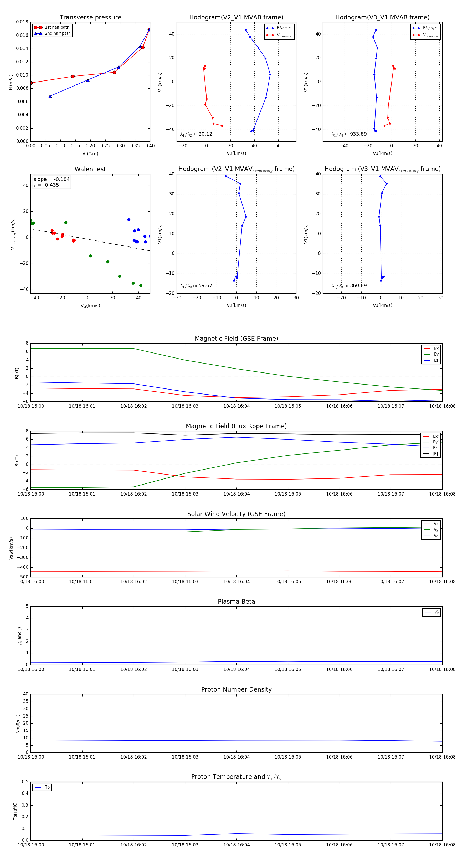This screenshot has width=473, height=868.
Task: Click 'Np(#/cc)' y-axis label
Action: (18, 723)
